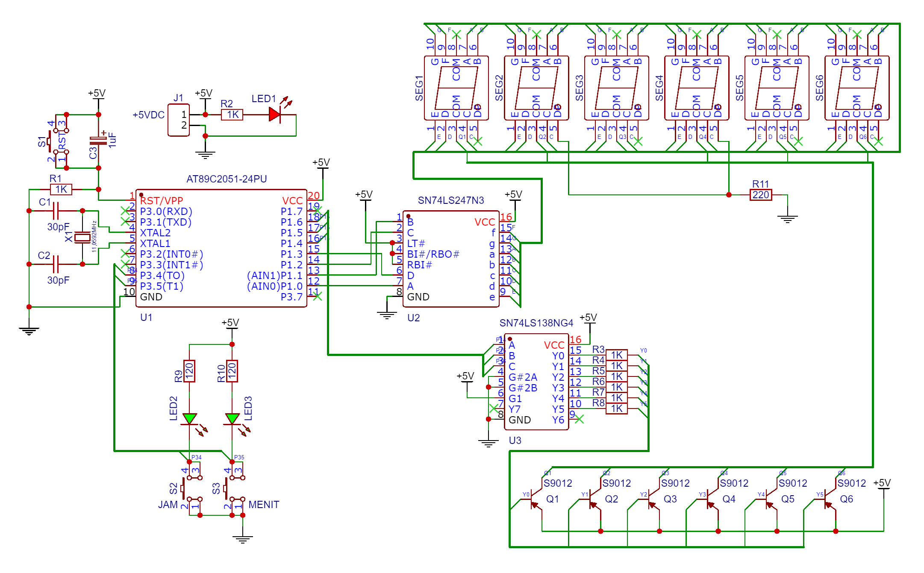Click capacitor C1 30pF symbol
The image size is (924, 573).
(56, 211)
